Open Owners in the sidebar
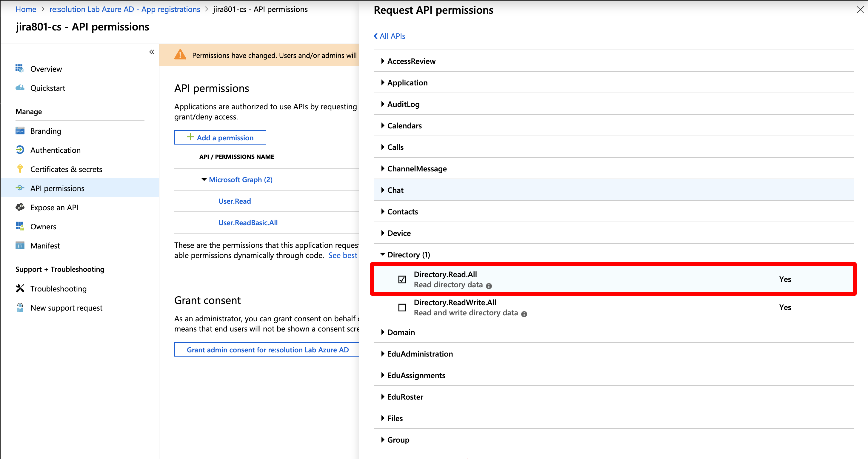This screenshot has height=459, width=868. [x=43, y=226]
